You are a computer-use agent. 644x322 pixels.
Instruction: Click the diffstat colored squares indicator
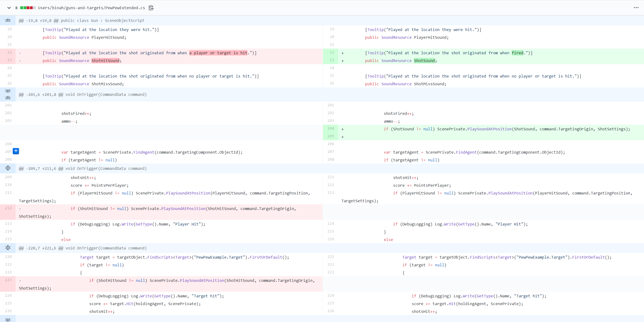(x=28, y=8)
